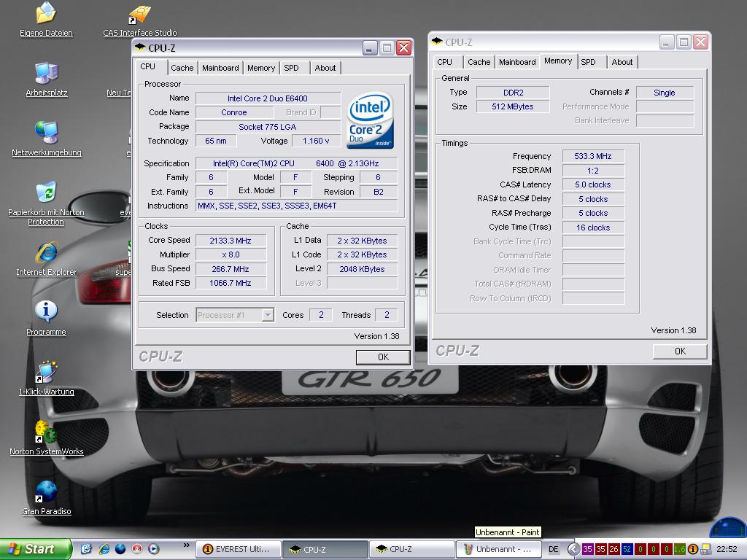Click the Code Name value Conroe
747x560 pixels.
[234, 112]
